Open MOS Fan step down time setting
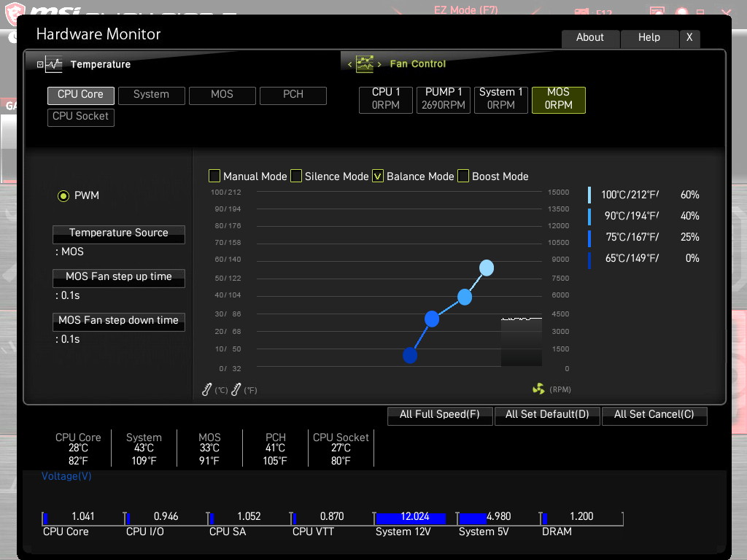 point(119,322)
